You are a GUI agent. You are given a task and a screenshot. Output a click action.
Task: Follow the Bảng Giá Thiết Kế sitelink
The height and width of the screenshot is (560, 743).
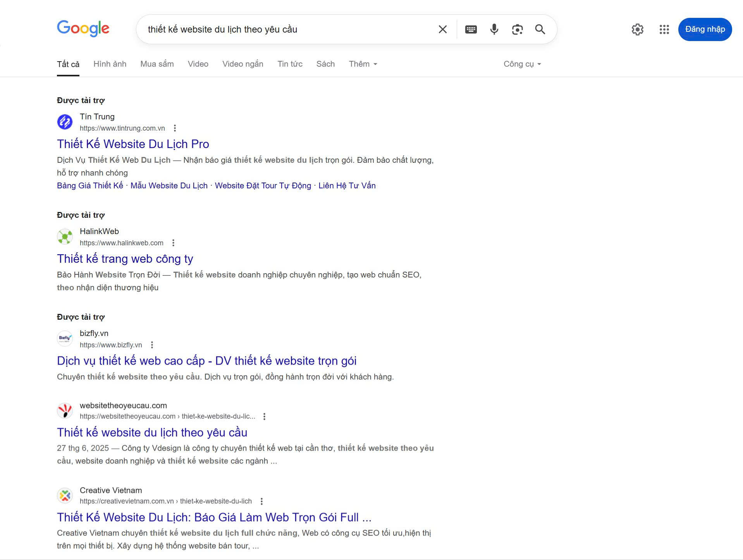[90, 186]
